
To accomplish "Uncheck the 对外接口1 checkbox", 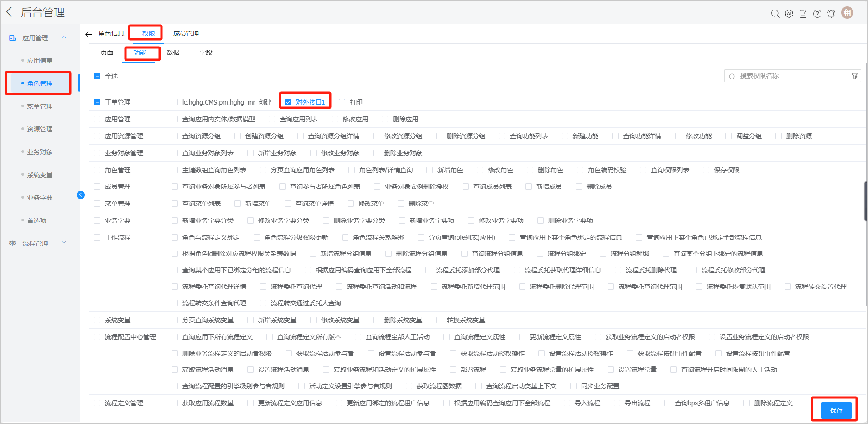I will pyautogui.click(x=288, y=102).
